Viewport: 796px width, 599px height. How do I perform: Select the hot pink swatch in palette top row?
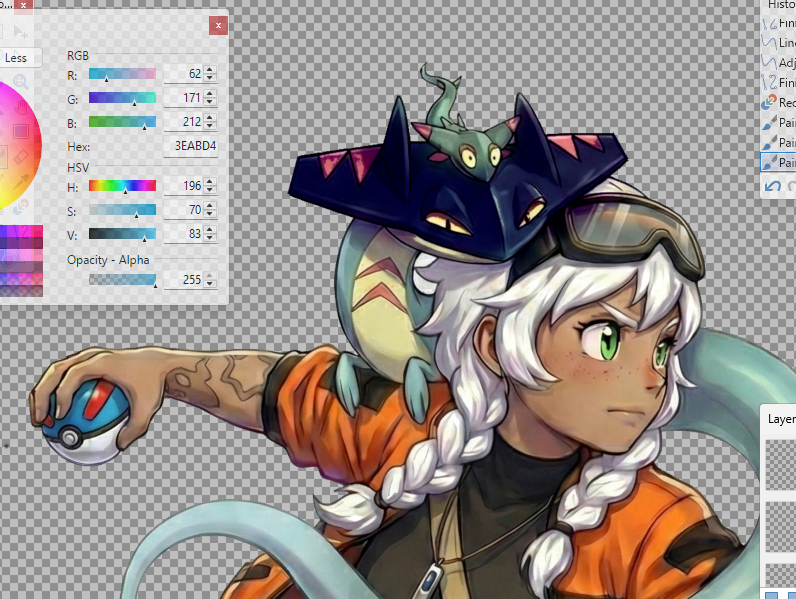point(38,231)
